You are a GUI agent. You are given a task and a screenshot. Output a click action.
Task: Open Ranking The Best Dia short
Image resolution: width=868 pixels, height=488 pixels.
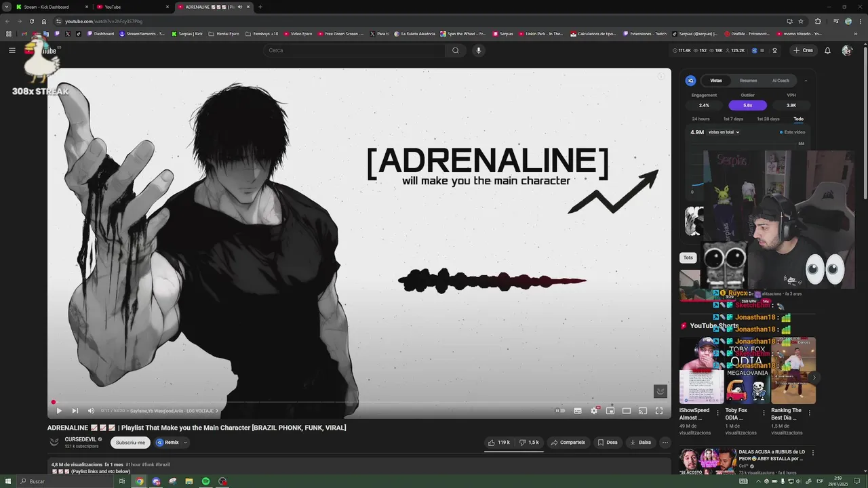pos(793,371)
